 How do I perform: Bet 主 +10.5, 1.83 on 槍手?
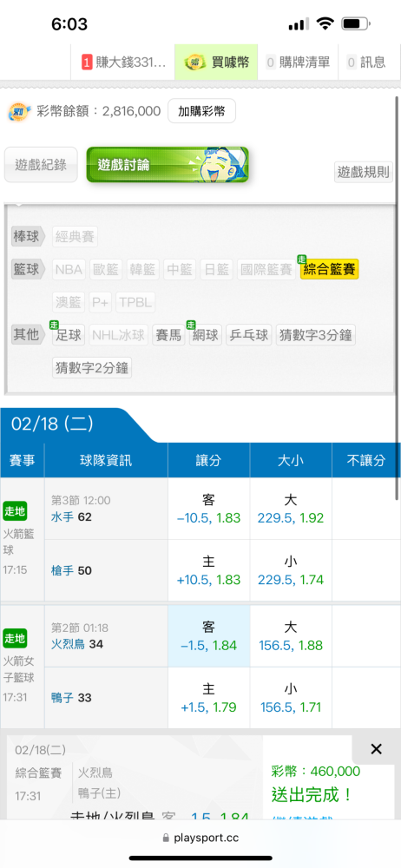(x=209, y=571)
